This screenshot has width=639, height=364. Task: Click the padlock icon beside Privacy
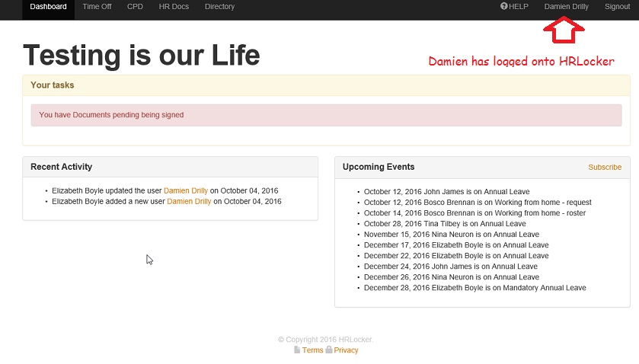coord(329,350)
